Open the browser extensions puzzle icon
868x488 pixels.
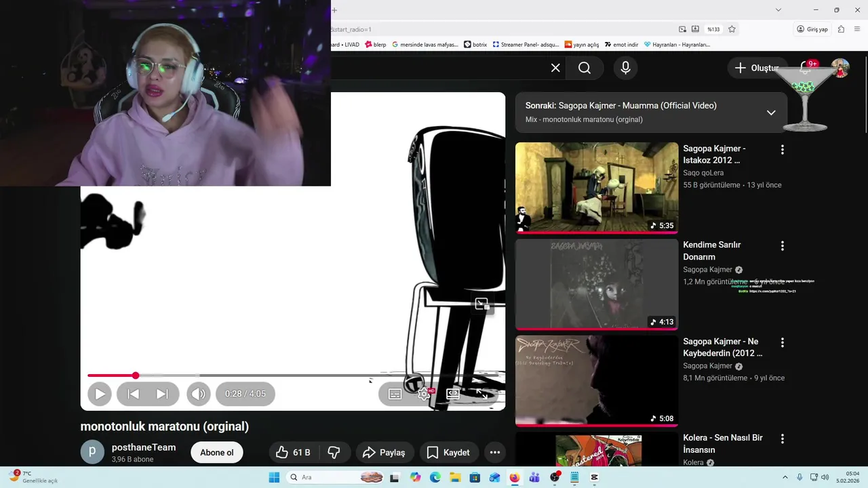(x=841, y=29)
